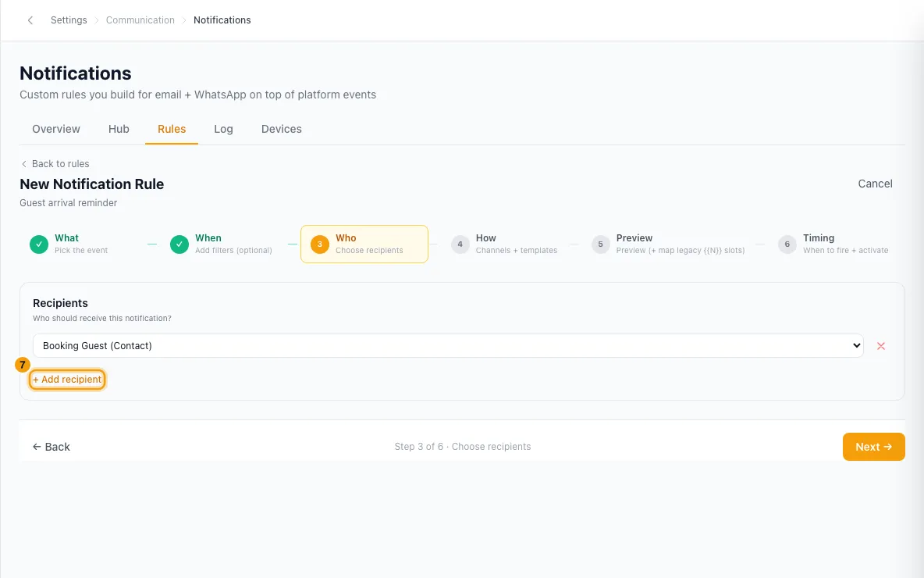This screenshot has width=924, height=578.
Task: Click the Recipients heading
Action: (60, 303)
